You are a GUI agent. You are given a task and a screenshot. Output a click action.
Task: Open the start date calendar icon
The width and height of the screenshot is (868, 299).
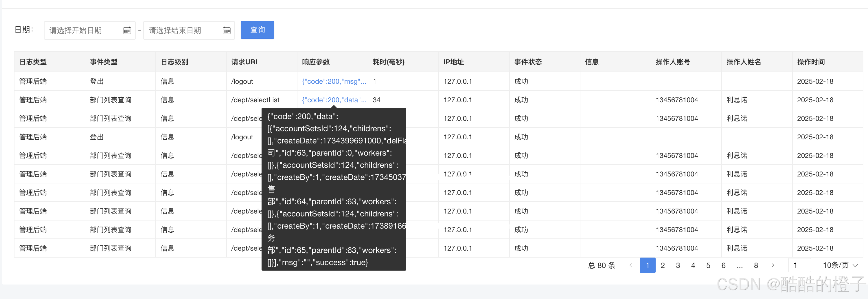click(127, 30)
